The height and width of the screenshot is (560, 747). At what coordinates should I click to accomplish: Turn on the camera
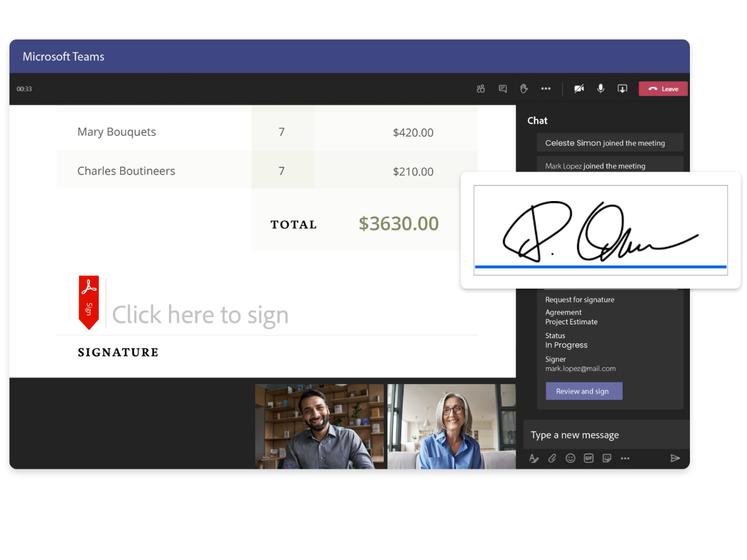click(x=579, y=89)
